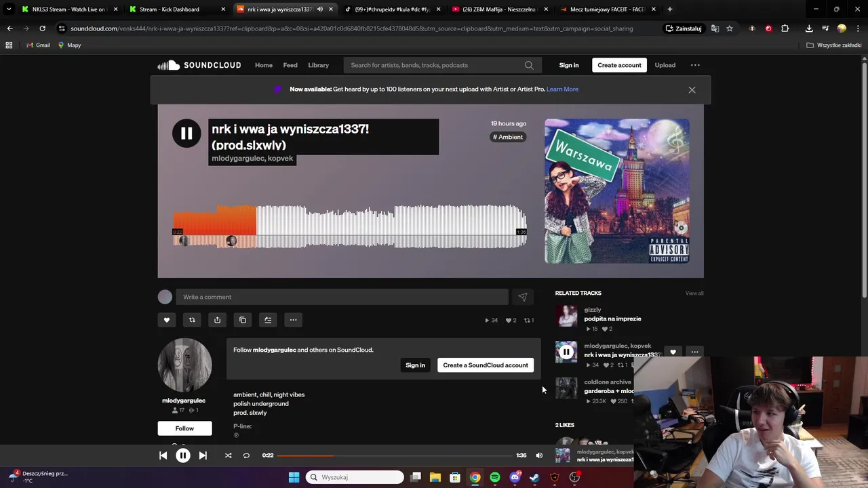
Task: Open the Upload page
Action: click(x=665, y=65)
